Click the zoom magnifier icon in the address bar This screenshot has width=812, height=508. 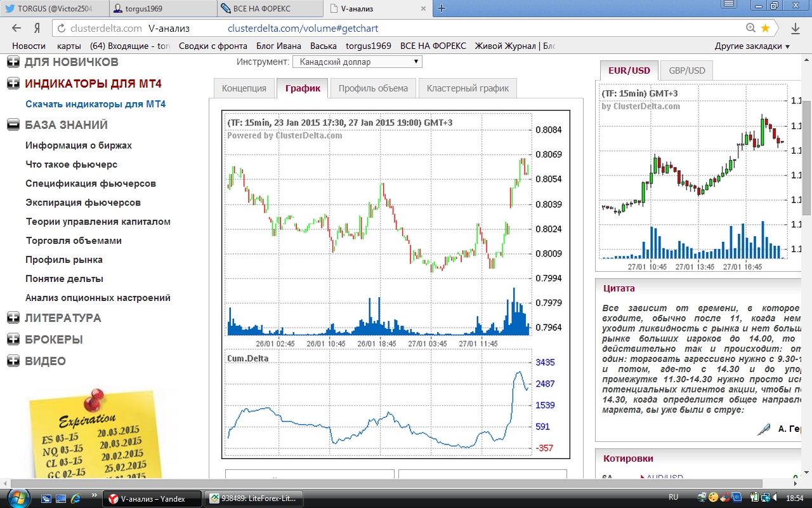point(750,28)
